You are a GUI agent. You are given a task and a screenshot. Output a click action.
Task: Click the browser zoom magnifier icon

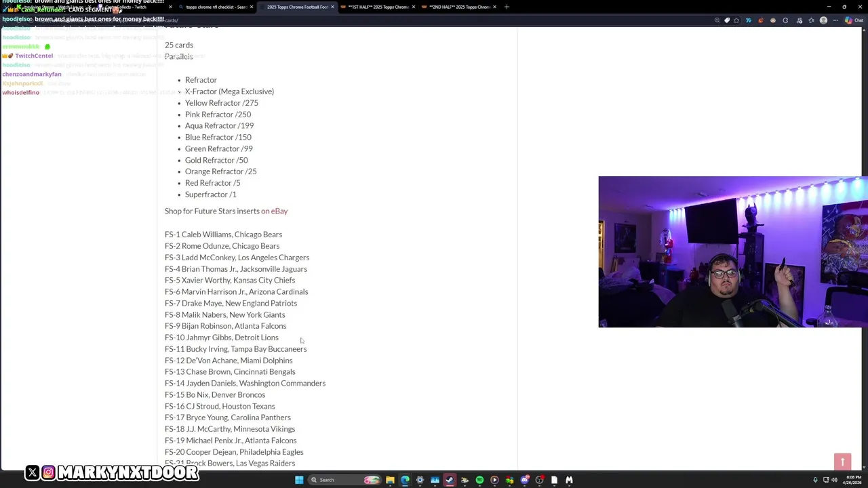tap(717, 20)
